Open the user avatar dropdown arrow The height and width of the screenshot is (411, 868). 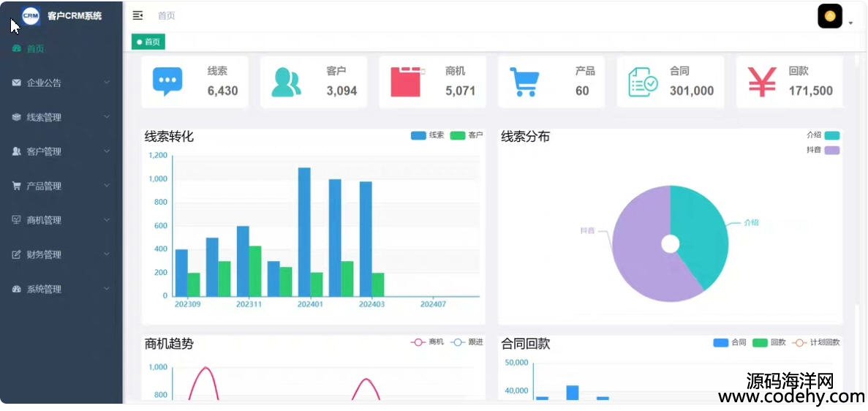(x=850, y=23)
